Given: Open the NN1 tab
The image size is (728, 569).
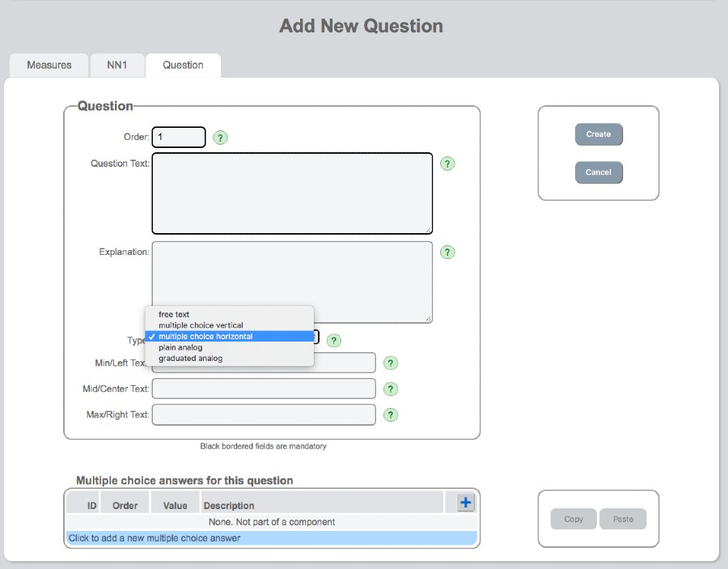Looking at the screenshot, I should pyautogui.click(x=117, y=66).
